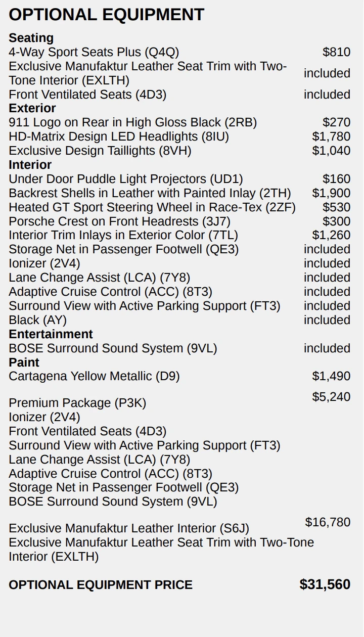Select the Premium Package (P3K) line
The width and height of the screenshot is (364, 637).
coord(77,403)
